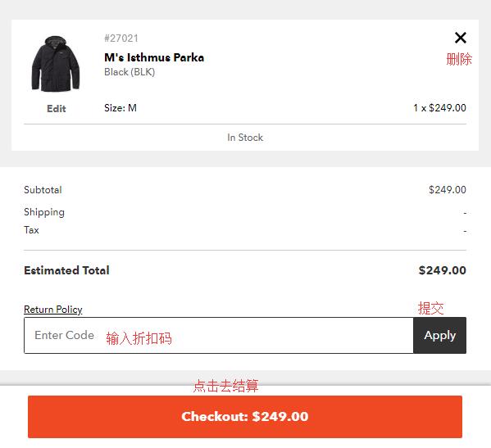
Task: Click the Subtotal amount $249.00
Action: [448, 189]
